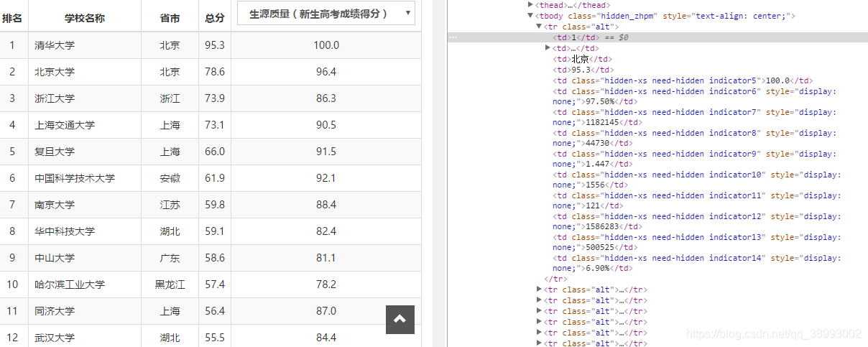
Task: Select the indicator7 node showing 1182145
Action: point(695,117)
